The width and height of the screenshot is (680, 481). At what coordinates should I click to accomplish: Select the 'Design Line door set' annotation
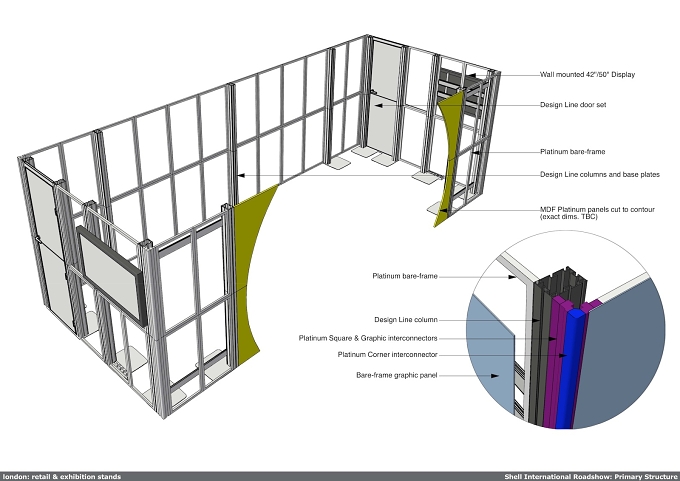pyautogui.click(x=573, y=105)
